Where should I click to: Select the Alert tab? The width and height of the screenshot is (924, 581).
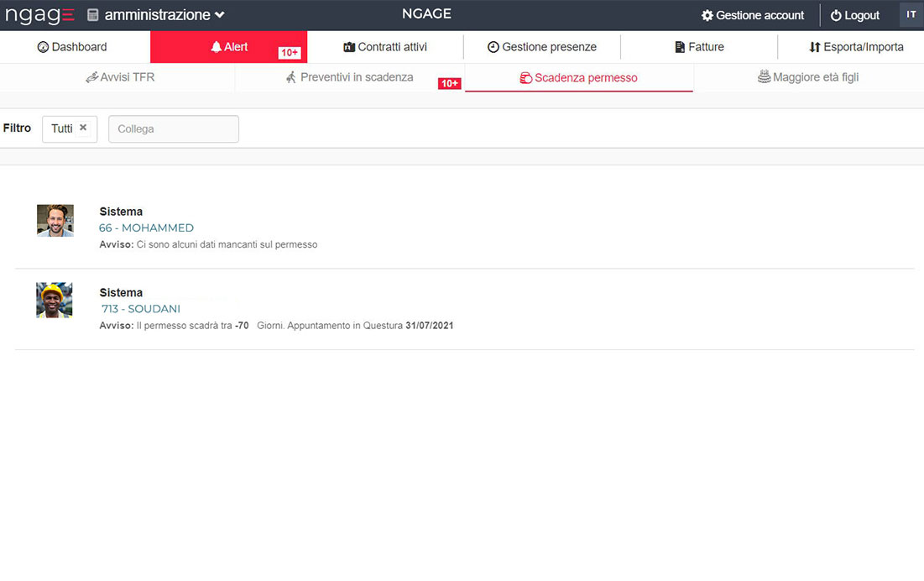tap(229, 47)
